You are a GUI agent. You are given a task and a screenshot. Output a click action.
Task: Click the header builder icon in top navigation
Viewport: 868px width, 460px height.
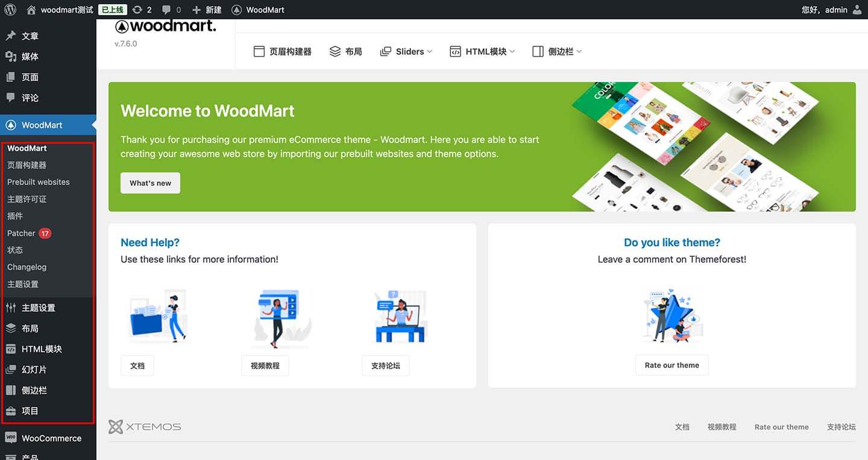click(259, 52)
